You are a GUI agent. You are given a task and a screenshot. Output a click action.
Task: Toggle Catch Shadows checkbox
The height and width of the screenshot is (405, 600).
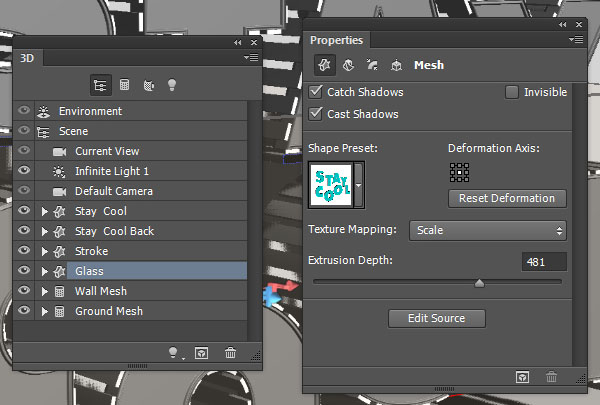tap(316, 92)
